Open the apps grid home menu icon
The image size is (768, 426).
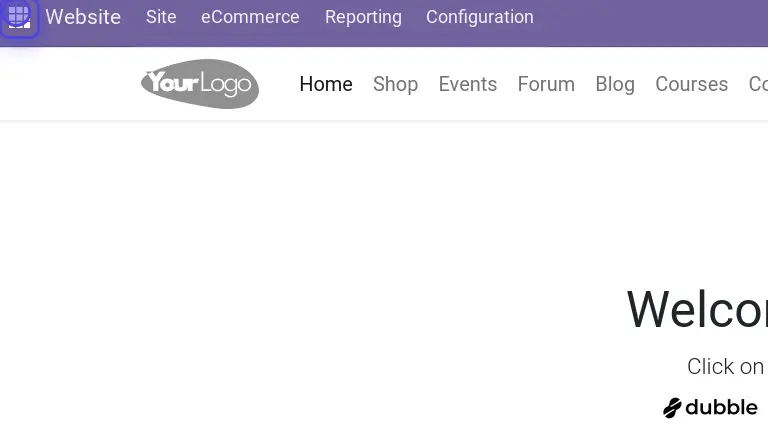(19, 17)
